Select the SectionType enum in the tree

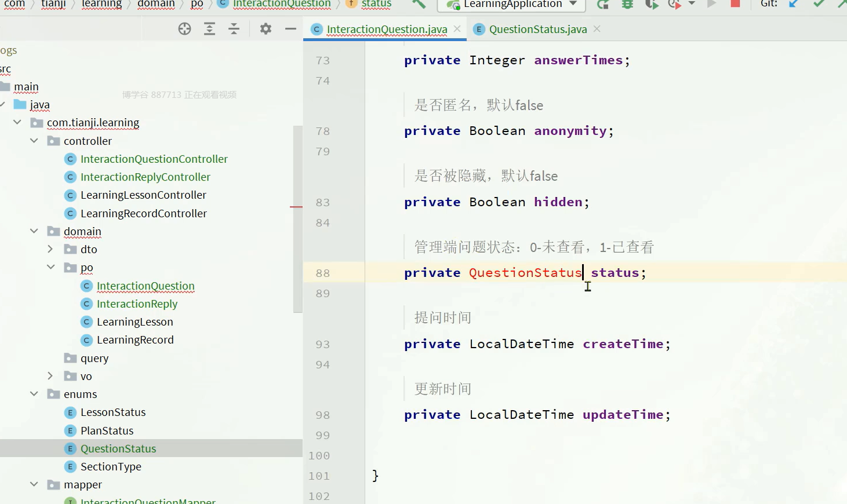click(111, 466)
